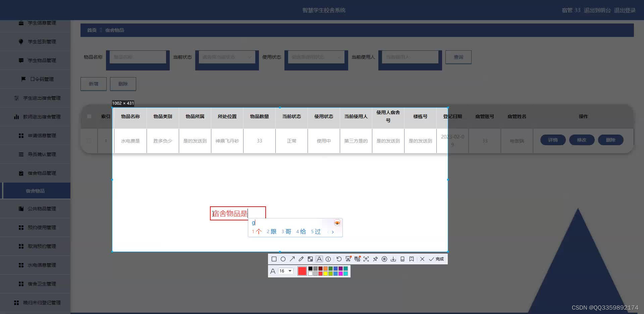Click 修改 for the table row

(582, 140)
